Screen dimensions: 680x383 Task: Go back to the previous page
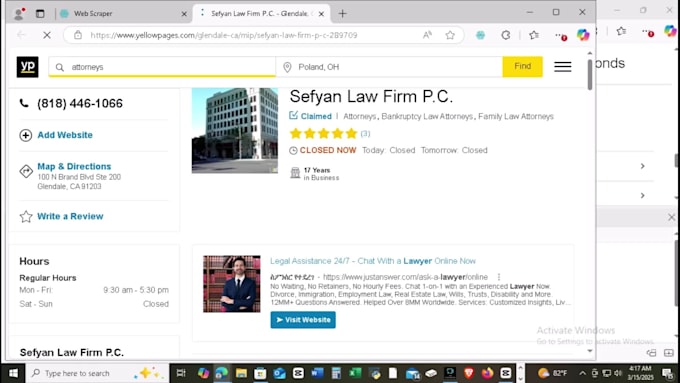21,35
